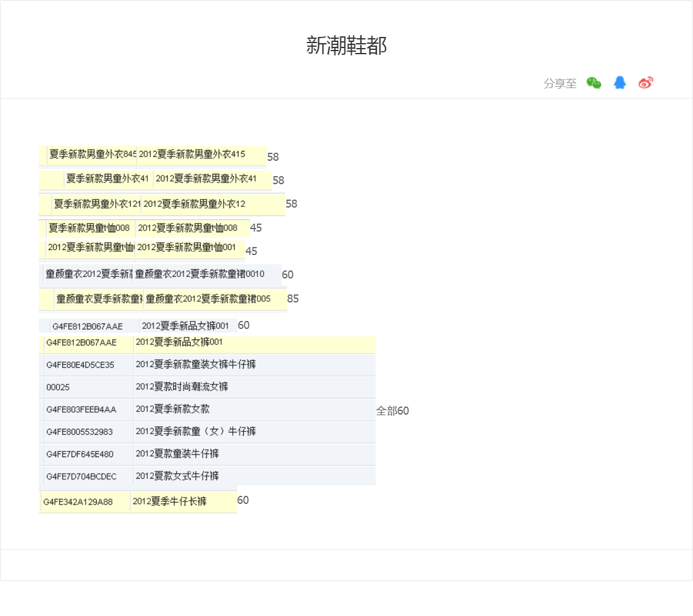Select the cell G4FE803FEEB4AA
The height and width of the screenshot is (616, 693).
[81, 410]
